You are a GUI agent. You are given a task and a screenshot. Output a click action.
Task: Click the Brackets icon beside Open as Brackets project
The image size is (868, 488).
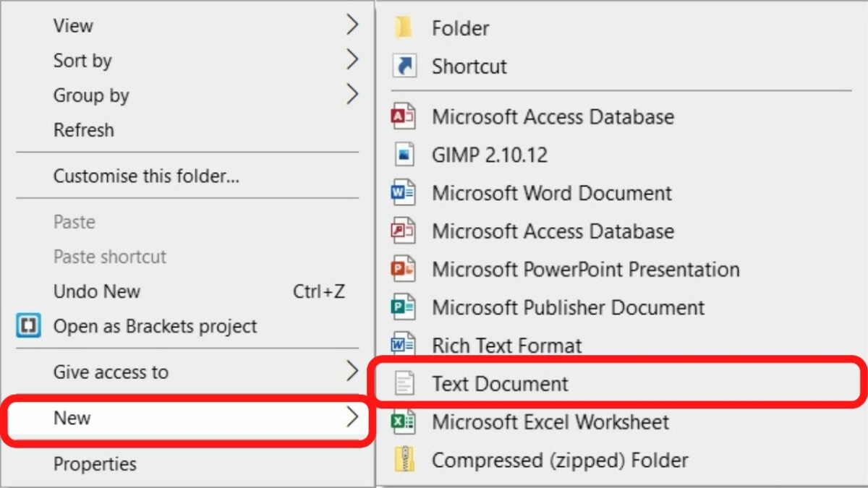pos(28,326)
